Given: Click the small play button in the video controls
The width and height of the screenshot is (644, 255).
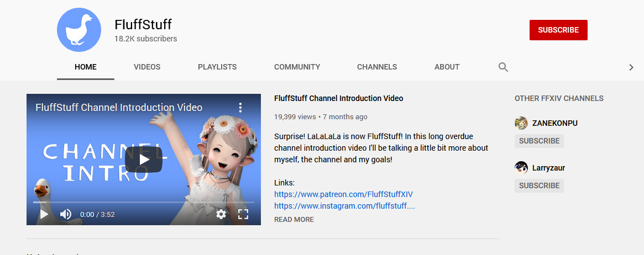Looking at the screenshot, I should pos(44,214).
